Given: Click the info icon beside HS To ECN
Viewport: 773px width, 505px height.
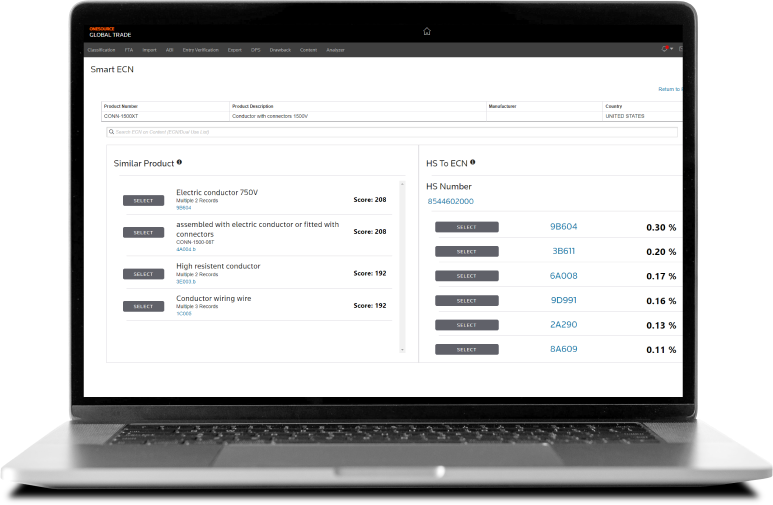Looking at the screenshot, I should [x=472, y=162].
